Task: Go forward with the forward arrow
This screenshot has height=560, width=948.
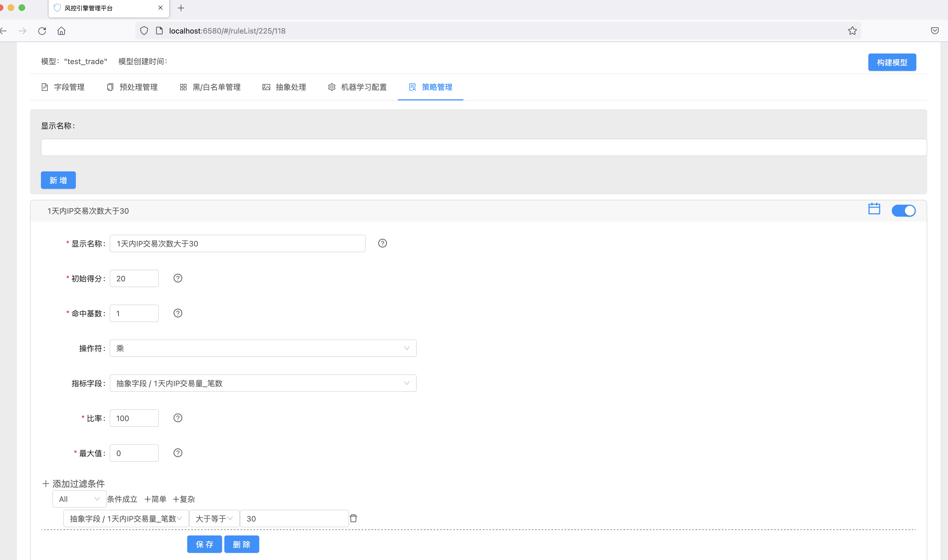Action: [22, 31]
